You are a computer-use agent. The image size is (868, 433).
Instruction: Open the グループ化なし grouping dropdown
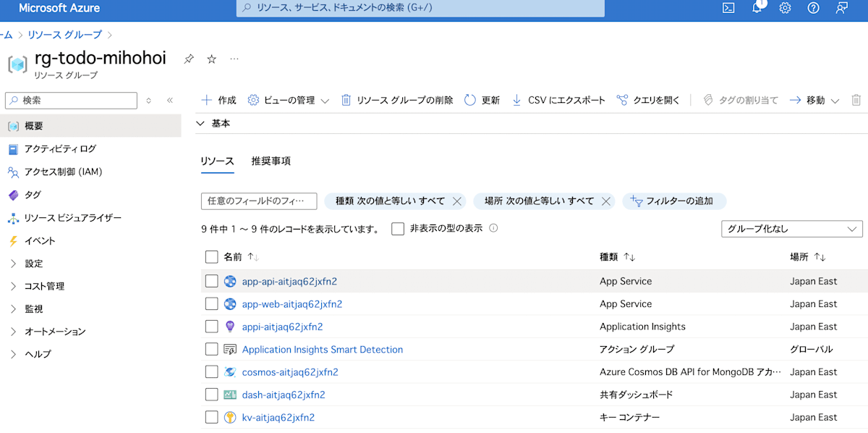792,229
